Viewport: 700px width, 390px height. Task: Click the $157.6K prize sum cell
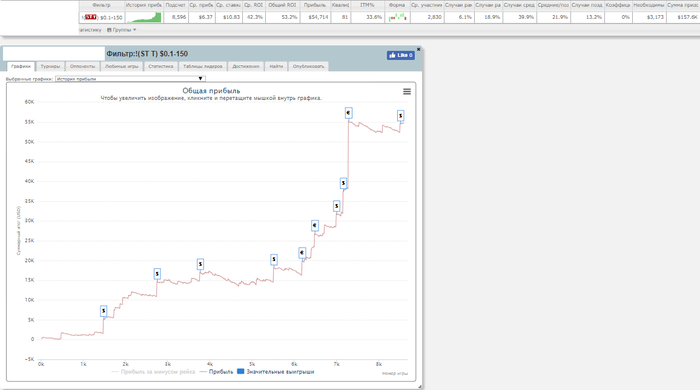click(683, 17)
